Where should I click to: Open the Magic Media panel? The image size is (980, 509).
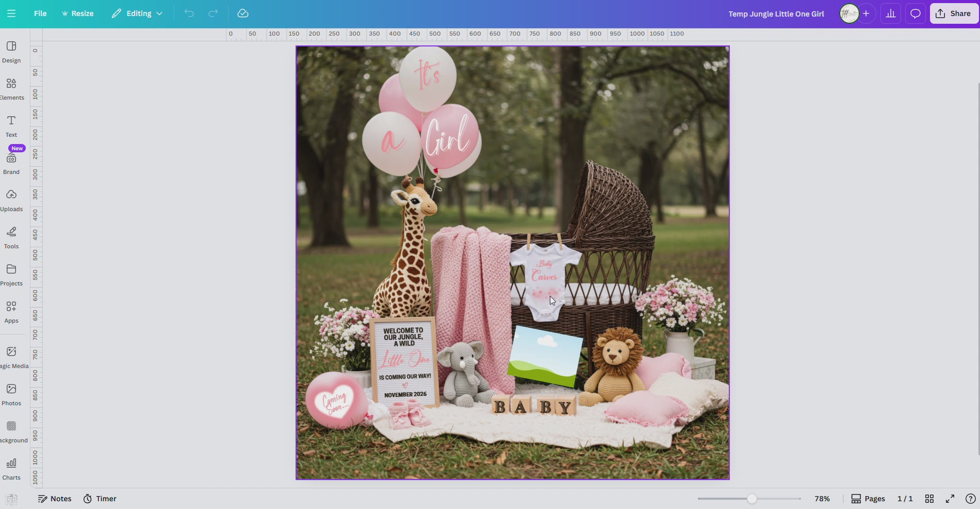click(x=11, y=356)
